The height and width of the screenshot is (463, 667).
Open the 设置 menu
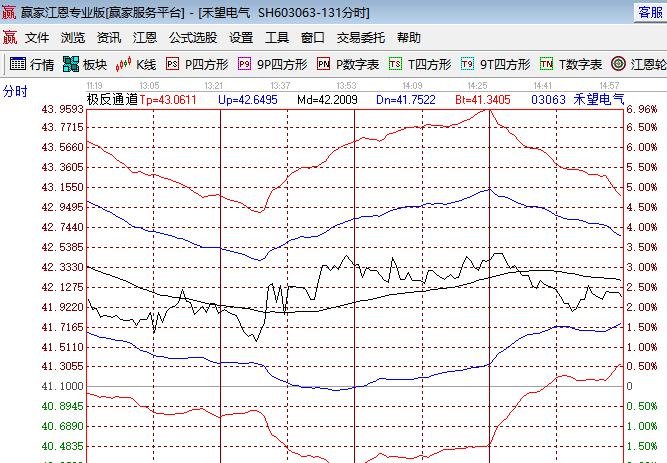(241, 37)
